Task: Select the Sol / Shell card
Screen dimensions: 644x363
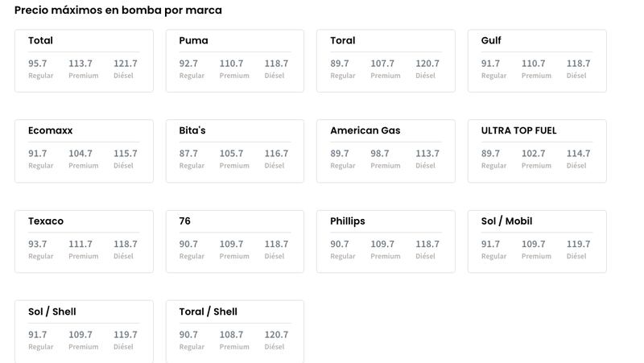Action: tap(84, 332)
